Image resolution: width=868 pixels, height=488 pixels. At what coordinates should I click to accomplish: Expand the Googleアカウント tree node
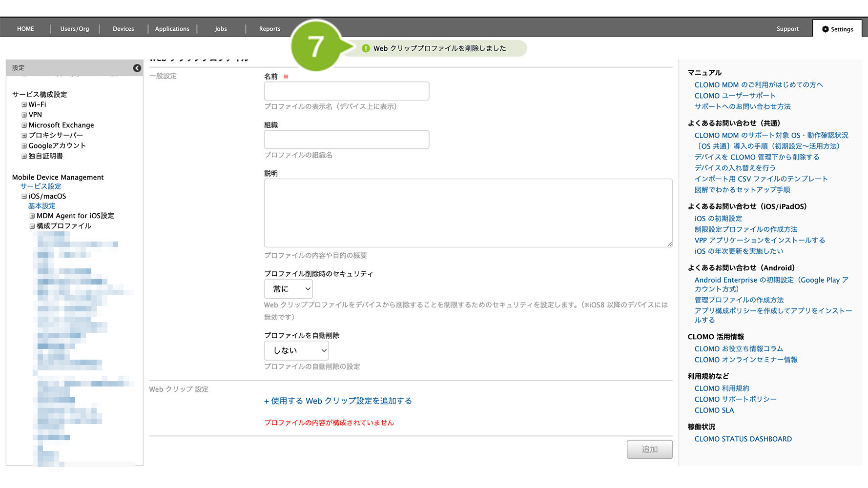tap(24, 146)
